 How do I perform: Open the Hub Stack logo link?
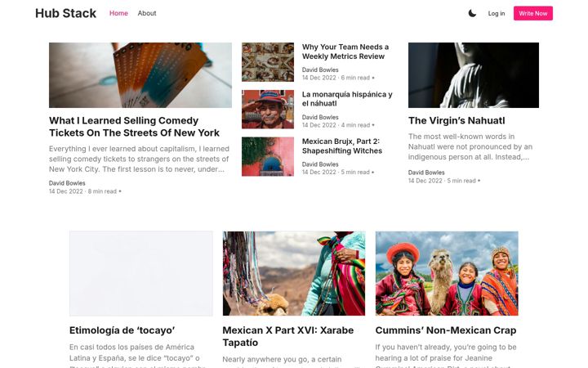(x=65, y=13)
